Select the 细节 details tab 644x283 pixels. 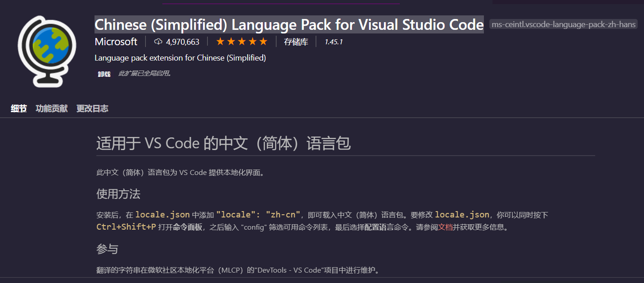[18, 108]
